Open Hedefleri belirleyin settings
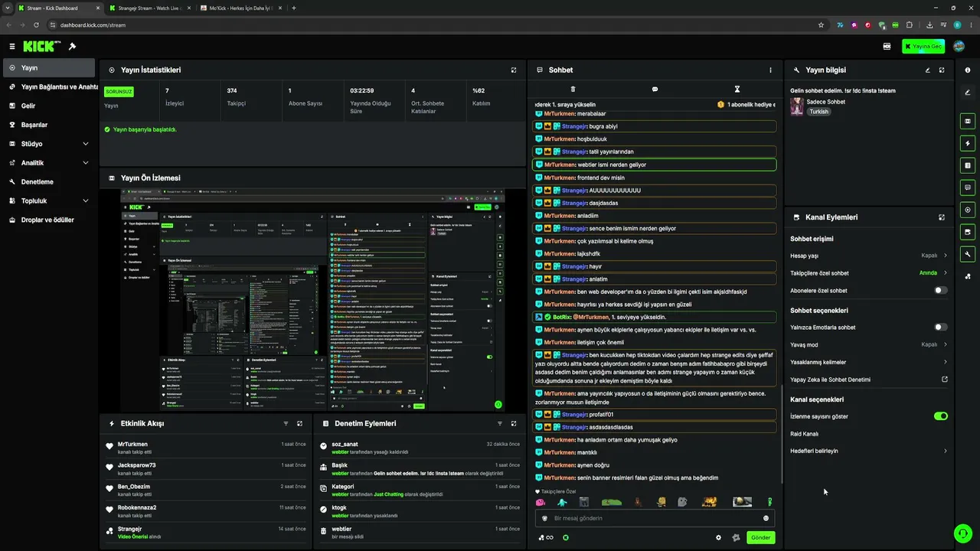Image resolution: width=980 pixels, height=551 pixels. click(x=869, y=451)
